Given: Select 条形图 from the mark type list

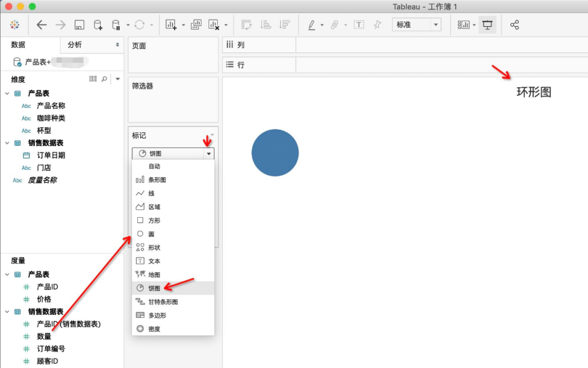Looking at the screenshot, I should (157, 180).
